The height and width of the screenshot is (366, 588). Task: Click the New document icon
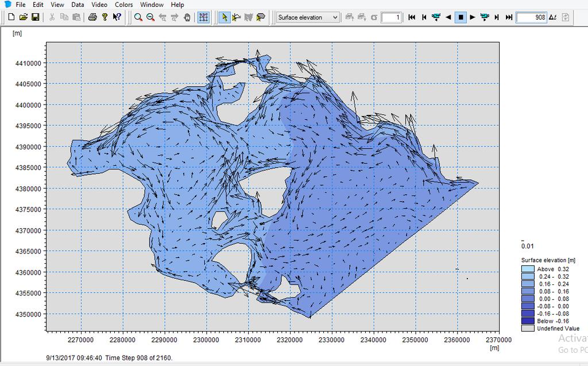(x=11, y=17)
